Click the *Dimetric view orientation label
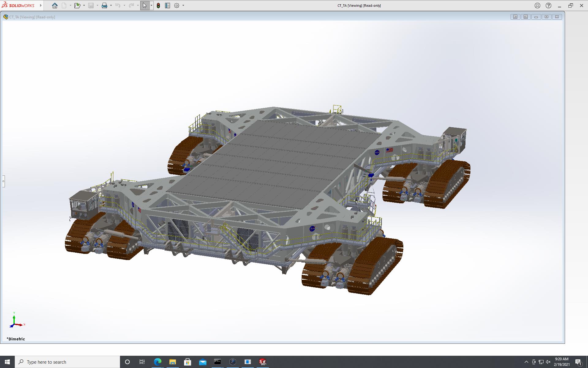Viewport: 588px width, 368px height. click(x=16, y=339)
